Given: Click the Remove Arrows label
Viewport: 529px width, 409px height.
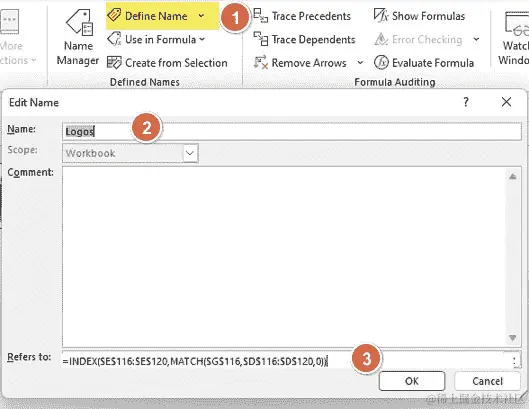Looking at the screenshot, I should (309, 63).
